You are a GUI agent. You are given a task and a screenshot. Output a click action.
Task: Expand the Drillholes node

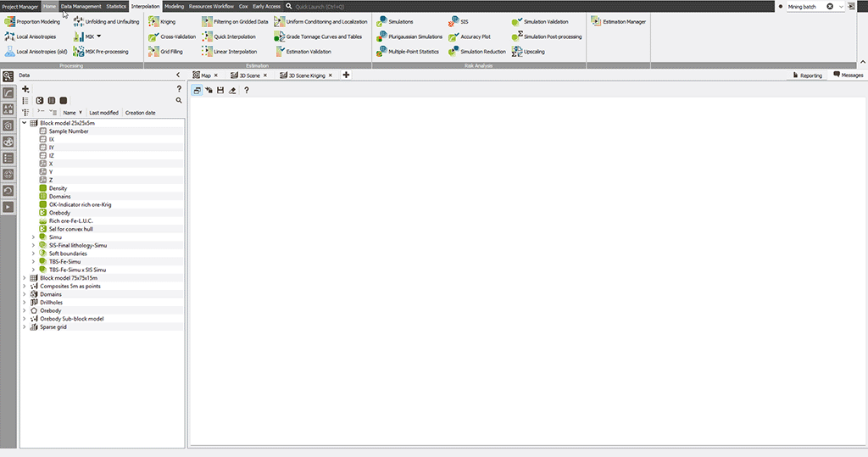pyautogui.click(x=24, y=303)
